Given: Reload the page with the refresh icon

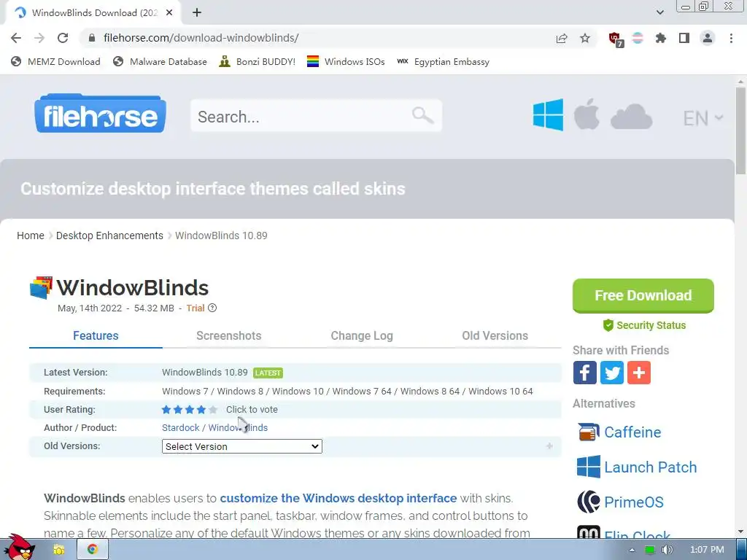Looking at the screenshot, I should click(63, 38).
